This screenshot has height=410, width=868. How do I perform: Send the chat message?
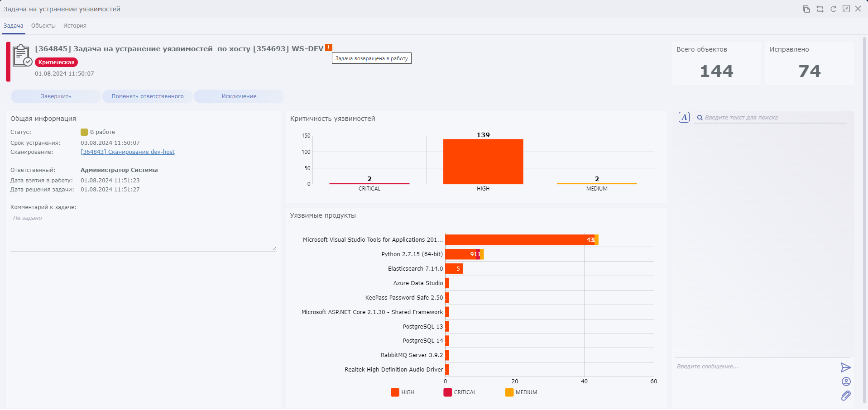click(845, 367)
